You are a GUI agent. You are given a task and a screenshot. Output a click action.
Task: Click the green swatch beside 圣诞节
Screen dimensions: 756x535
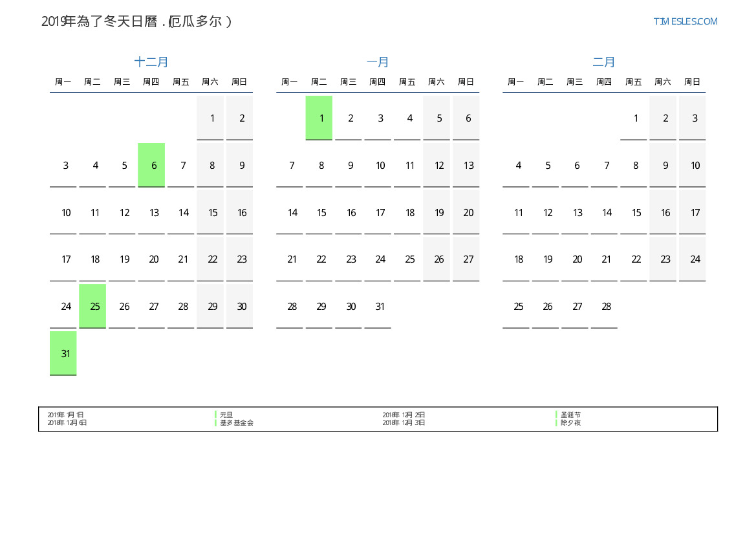click(556, 415)
